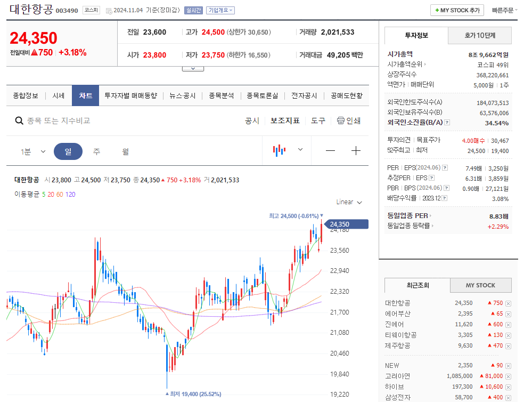The image size is (532, 402).
Task: Open the 종목토론실 tab
Action: tap(262, 96)
